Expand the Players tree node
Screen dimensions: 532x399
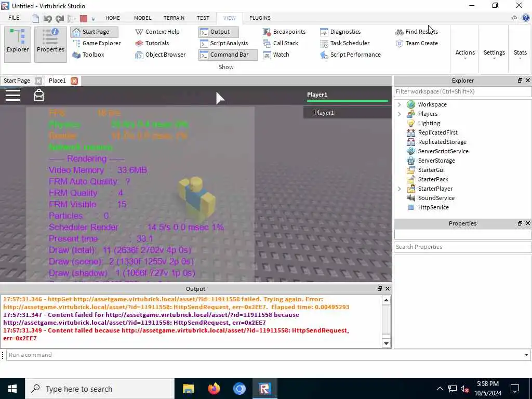click(400, 114)
